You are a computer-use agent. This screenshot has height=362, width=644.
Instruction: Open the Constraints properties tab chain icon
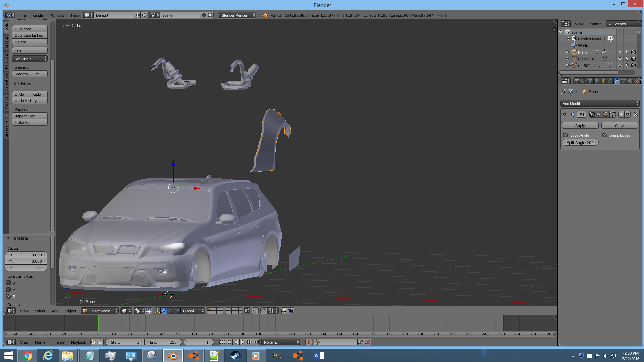610,81
